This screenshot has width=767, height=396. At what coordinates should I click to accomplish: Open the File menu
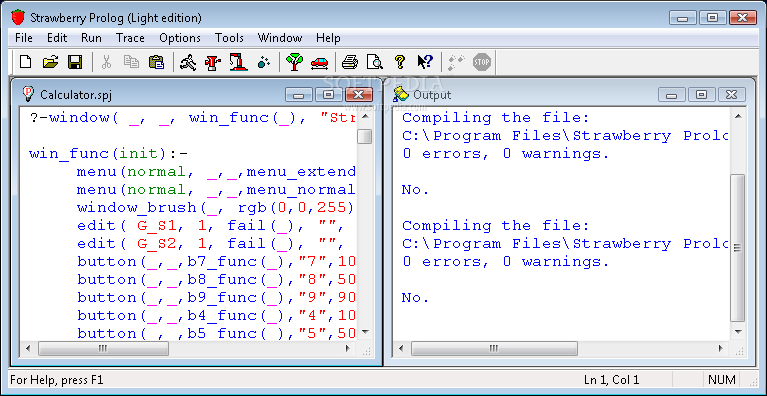click(x=23, y=38)
